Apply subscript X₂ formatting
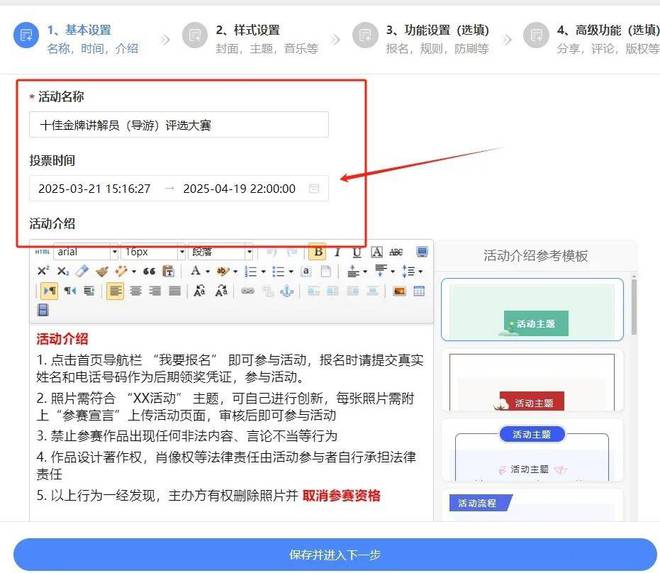 [x=63, y=271]
